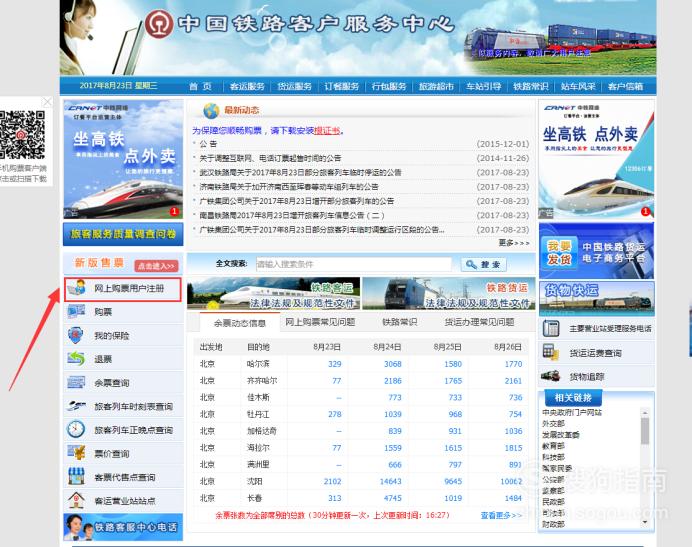
Task: Open the 货运服务 navigation menu
Action: tap(294, 86)
